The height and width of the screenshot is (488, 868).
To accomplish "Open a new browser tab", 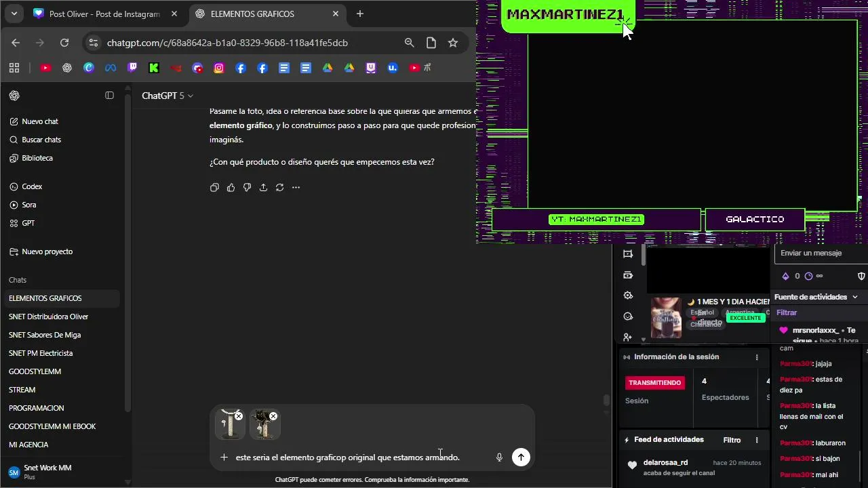I will coord(360,14).
